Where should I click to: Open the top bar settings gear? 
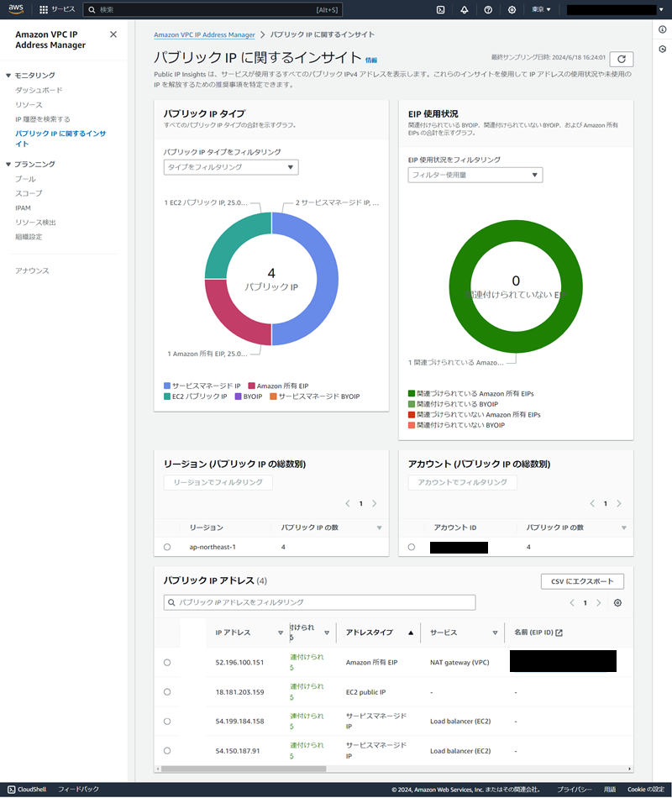(x=512, y=9)
